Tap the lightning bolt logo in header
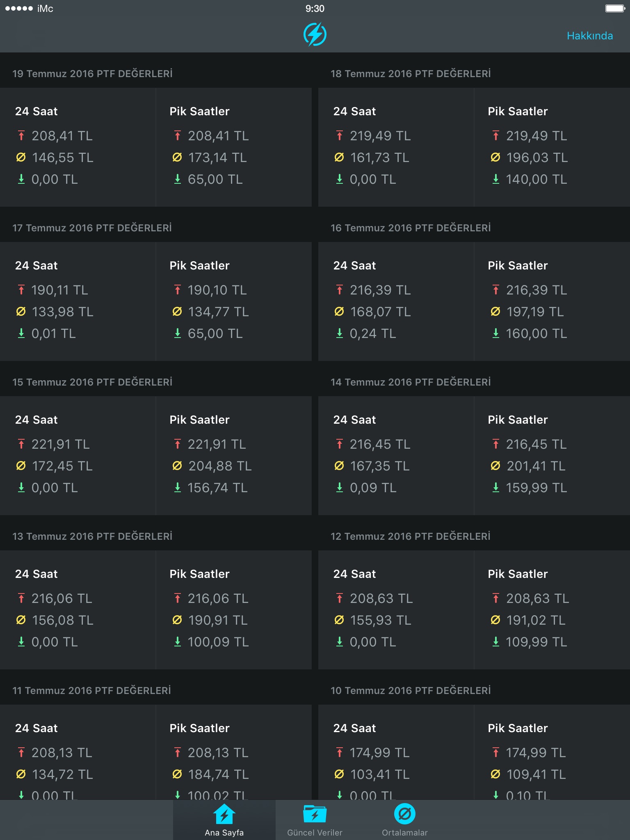Image resolution: width=630 pixels, height=840 pixels. pyautogui.click(x=315, y=34)
